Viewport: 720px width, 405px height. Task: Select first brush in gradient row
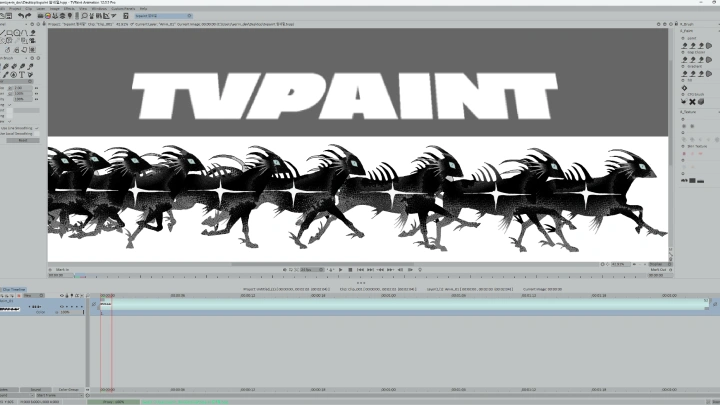tap(684, 73)
